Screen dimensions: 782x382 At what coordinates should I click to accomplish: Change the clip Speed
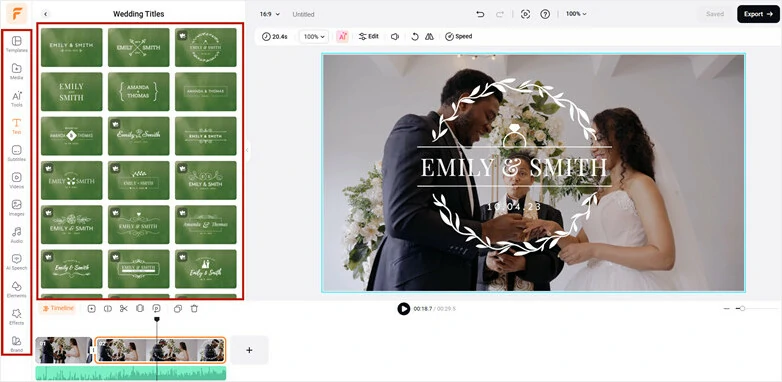(458, 36)
